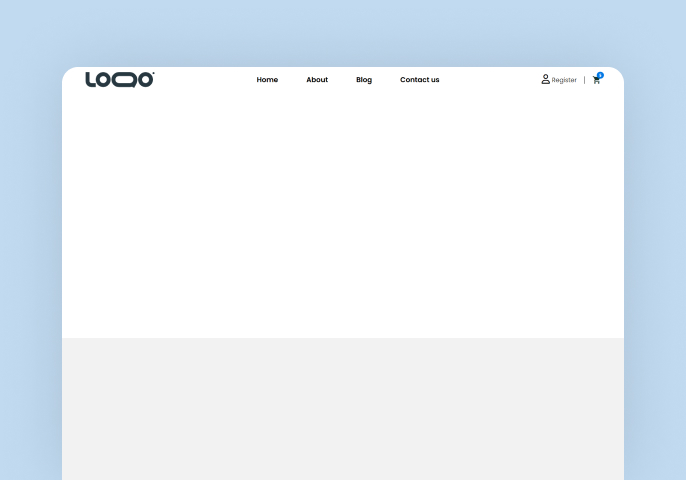Open the shopping cart icon
The image size is (686, 480).
pyautogui.click(x=596, y=80)
